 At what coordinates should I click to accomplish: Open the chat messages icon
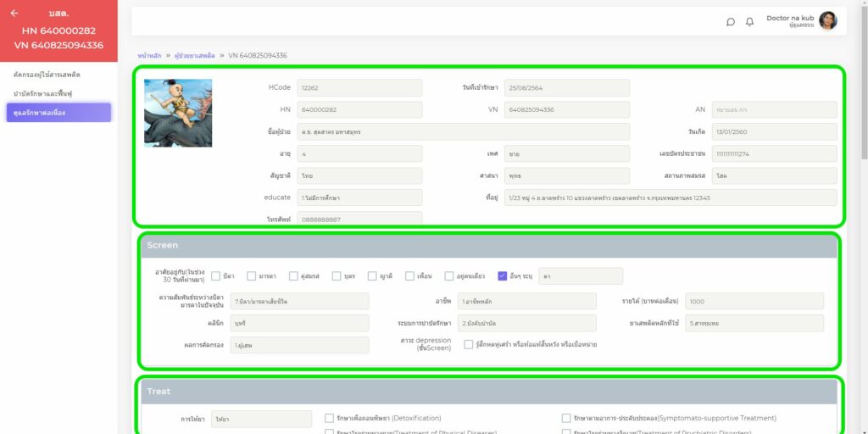click(x=731, y=22)
